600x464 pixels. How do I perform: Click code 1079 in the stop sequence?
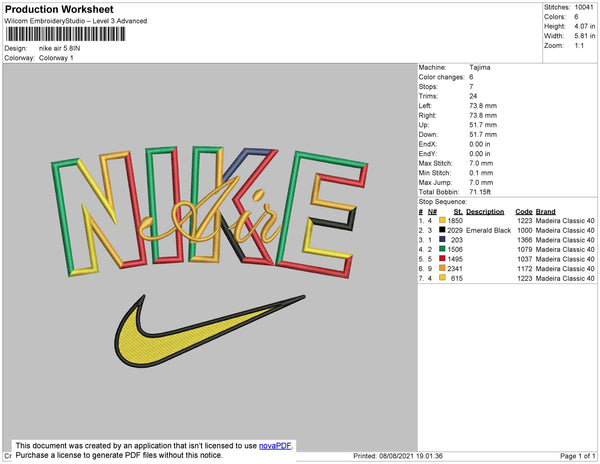click(524, 249)
